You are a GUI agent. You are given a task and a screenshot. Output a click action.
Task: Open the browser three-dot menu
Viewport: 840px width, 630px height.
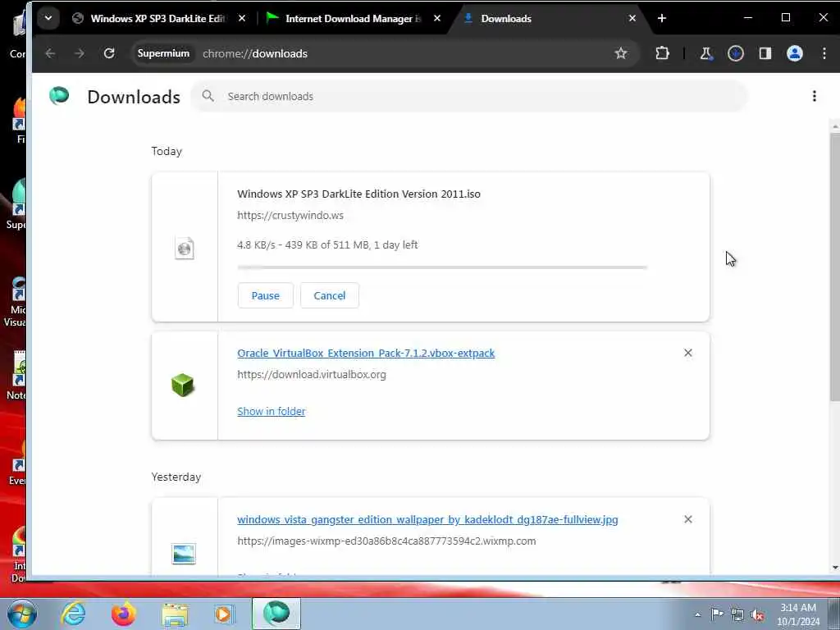(824, 53)
